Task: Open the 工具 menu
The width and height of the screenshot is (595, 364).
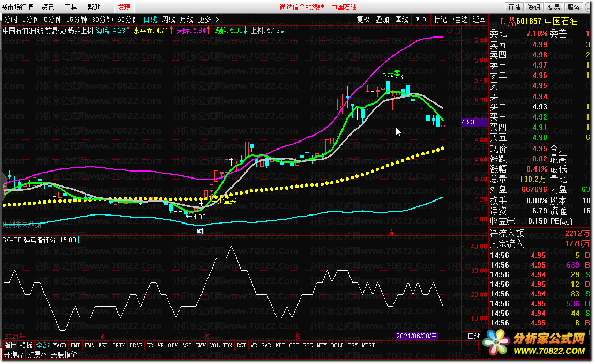Action: tap(71, 7)
